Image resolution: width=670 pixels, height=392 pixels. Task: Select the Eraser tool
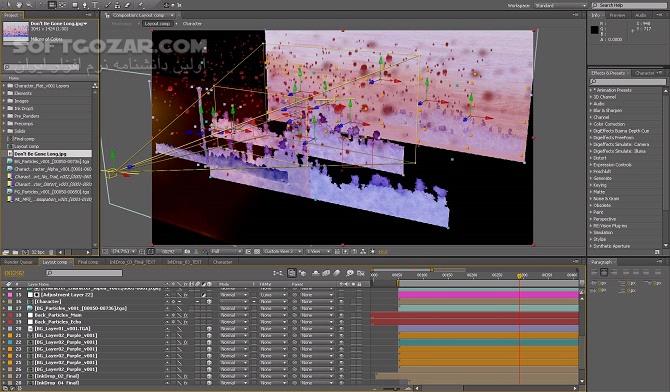(127, 5)
